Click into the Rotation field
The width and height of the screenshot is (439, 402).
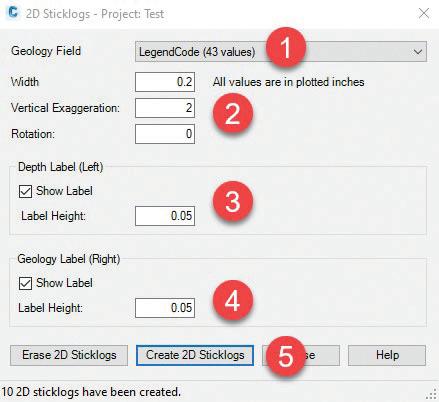(x=165, y=134)
